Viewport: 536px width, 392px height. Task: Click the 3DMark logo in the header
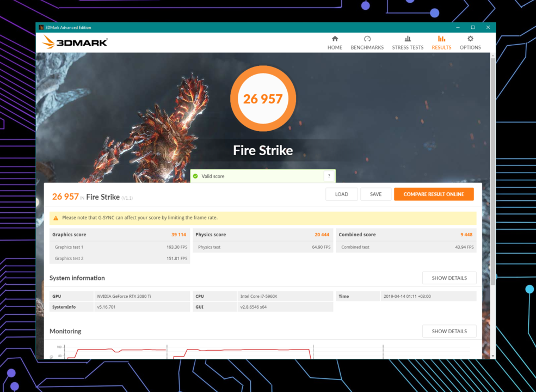click(75, 42)
